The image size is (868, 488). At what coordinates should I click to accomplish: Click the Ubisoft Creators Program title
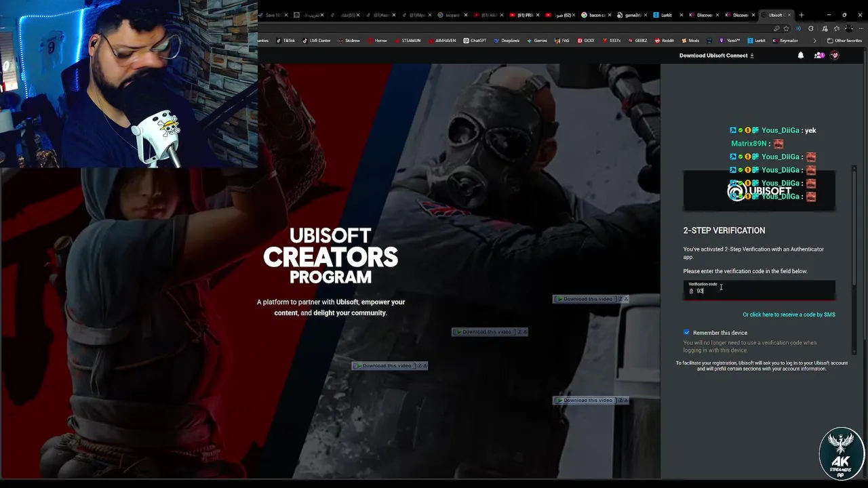tap(331, 256)
